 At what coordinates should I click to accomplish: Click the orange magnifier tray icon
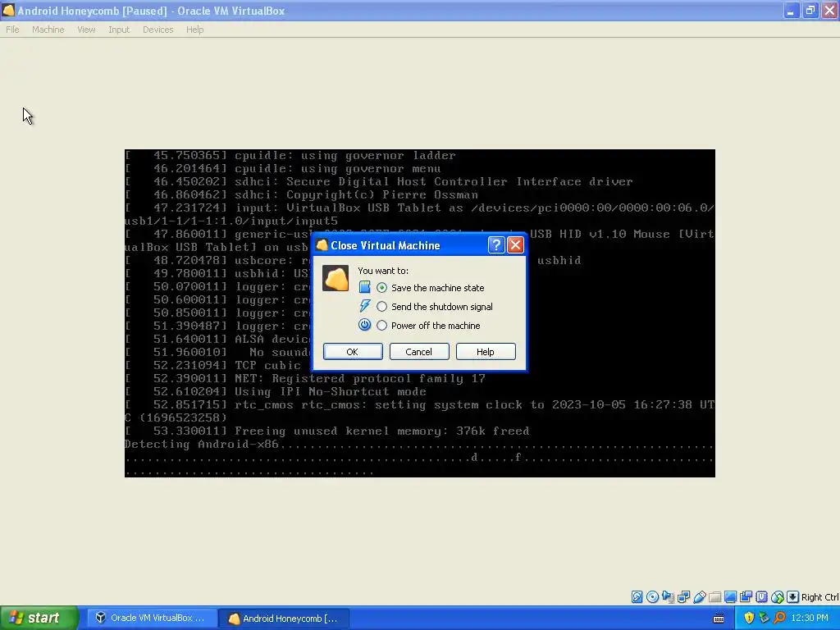pos(779,618)
